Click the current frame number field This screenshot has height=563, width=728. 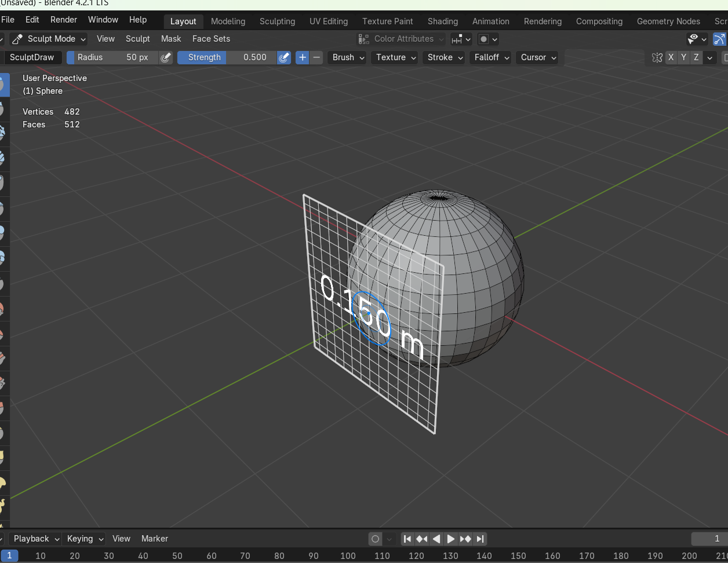(709, 539)
